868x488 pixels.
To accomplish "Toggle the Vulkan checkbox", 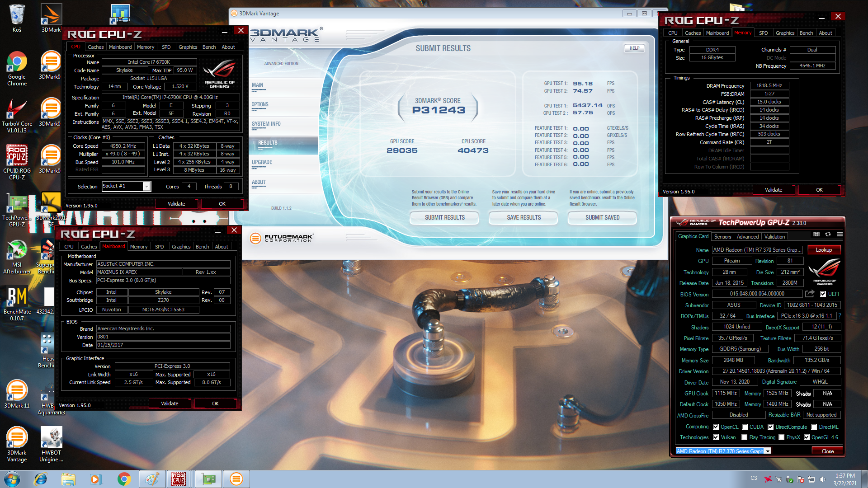I will click(716, 437).
